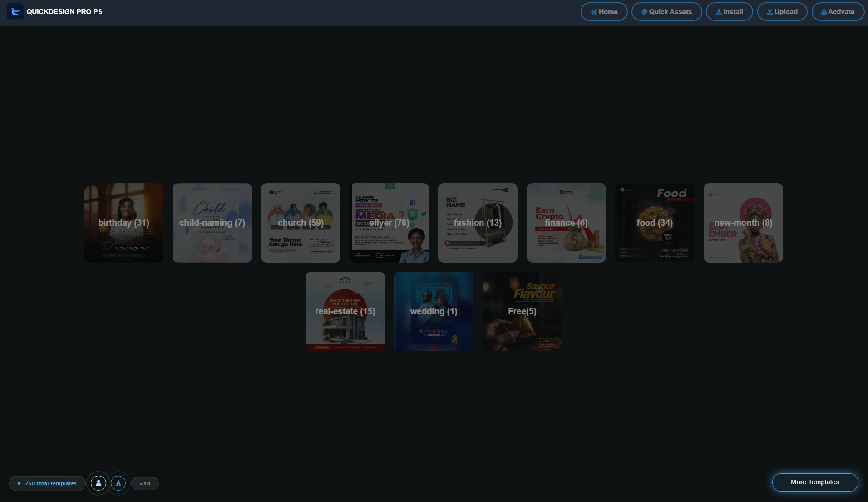Select the Home navigation item
Screen dimensions: 868x502
(x=604, y=11)
